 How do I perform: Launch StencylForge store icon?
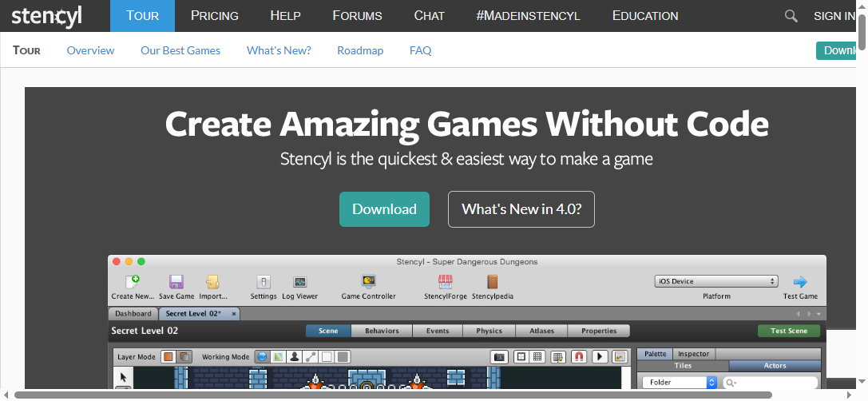point(445,282)
